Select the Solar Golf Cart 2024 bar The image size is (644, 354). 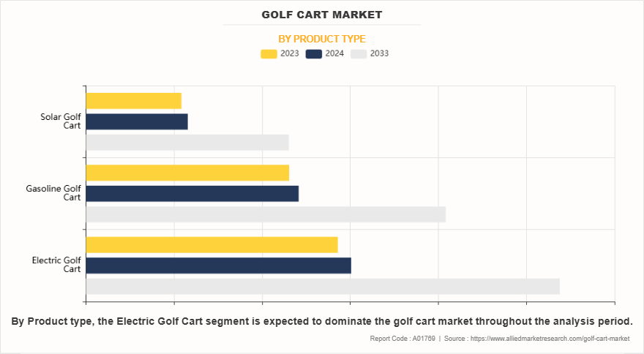(137, 121)
